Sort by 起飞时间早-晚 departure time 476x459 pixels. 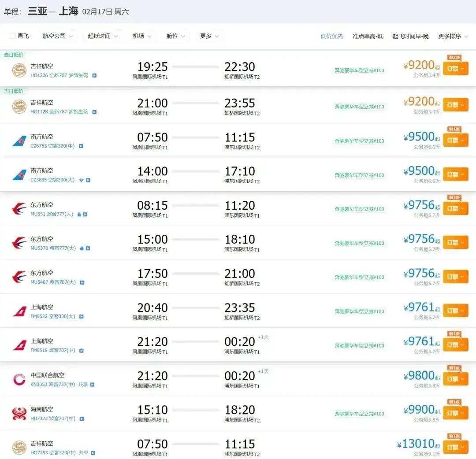(x=410, y=36)
